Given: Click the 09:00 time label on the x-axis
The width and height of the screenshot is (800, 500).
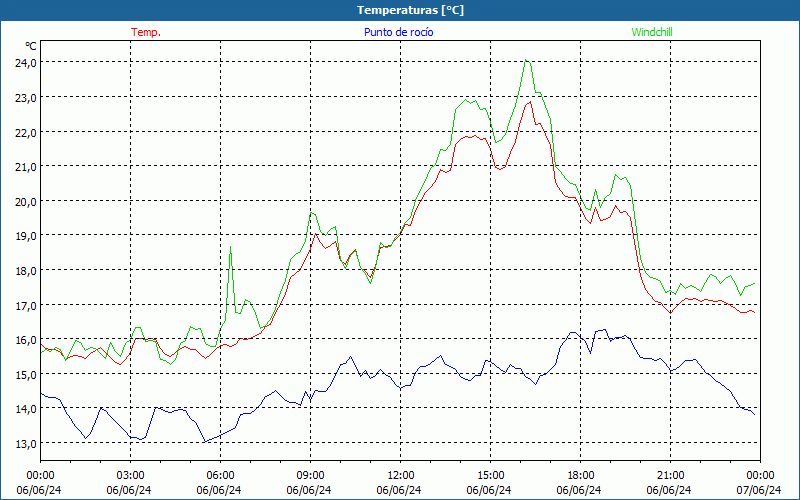Looking at the screenshot, I should (310, 475).
